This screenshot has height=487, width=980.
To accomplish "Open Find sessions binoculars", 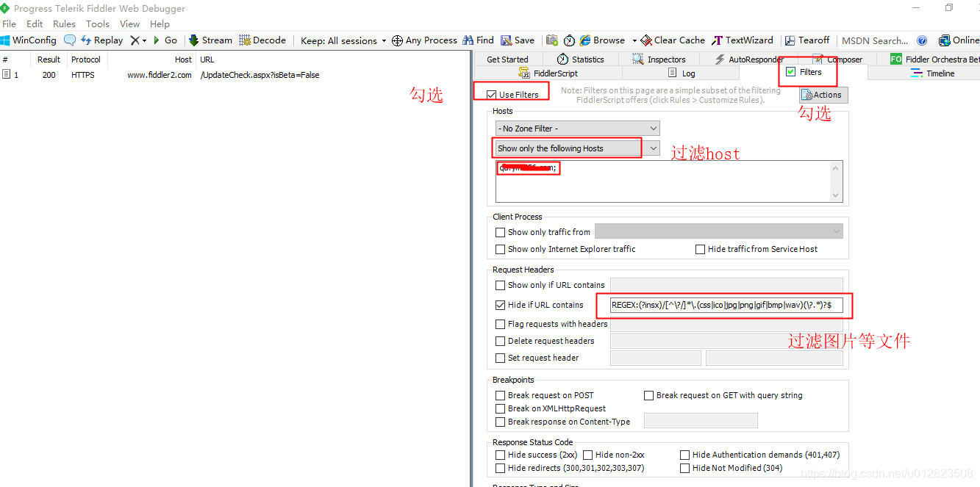I will (x=478, y=40).
